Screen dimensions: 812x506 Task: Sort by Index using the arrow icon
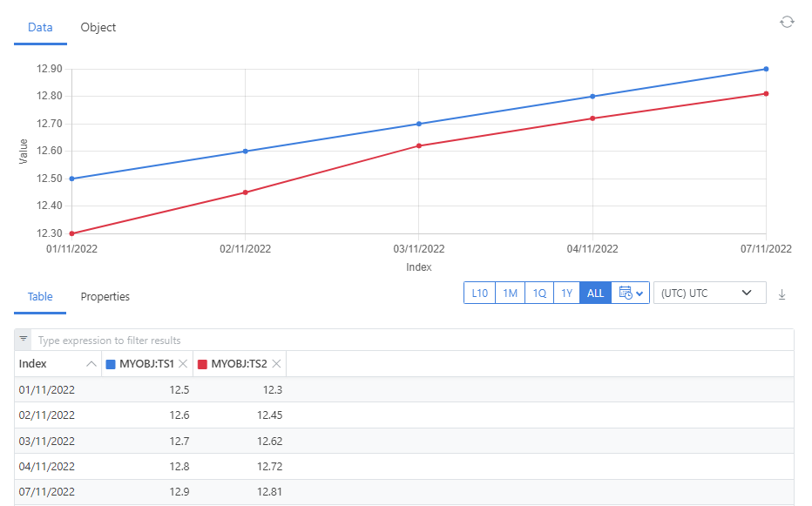(91, 364)
